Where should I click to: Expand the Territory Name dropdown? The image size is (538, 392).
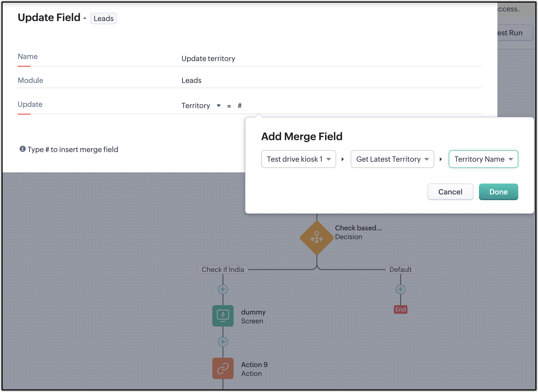tap(483, 159)
